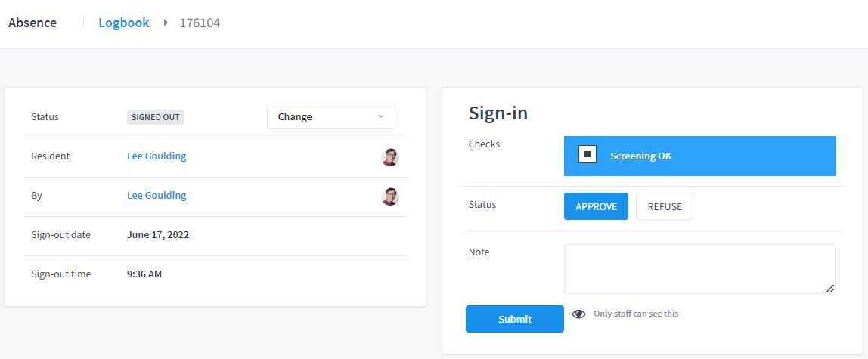Click the SIGNED OUT status badge
The width and height of the screenshot is (868, 359).
tap(156, 117)
